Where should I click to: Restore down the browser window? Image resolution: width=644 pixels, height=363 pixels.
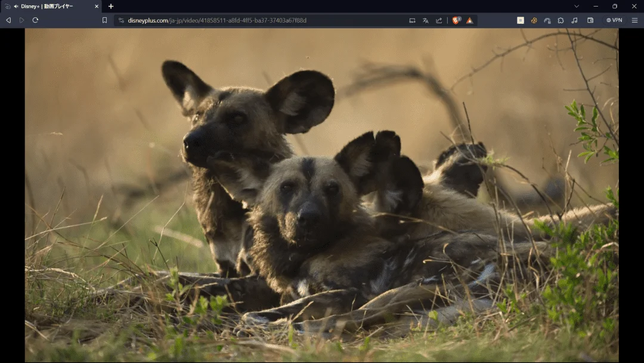click(x=615, y=7)
